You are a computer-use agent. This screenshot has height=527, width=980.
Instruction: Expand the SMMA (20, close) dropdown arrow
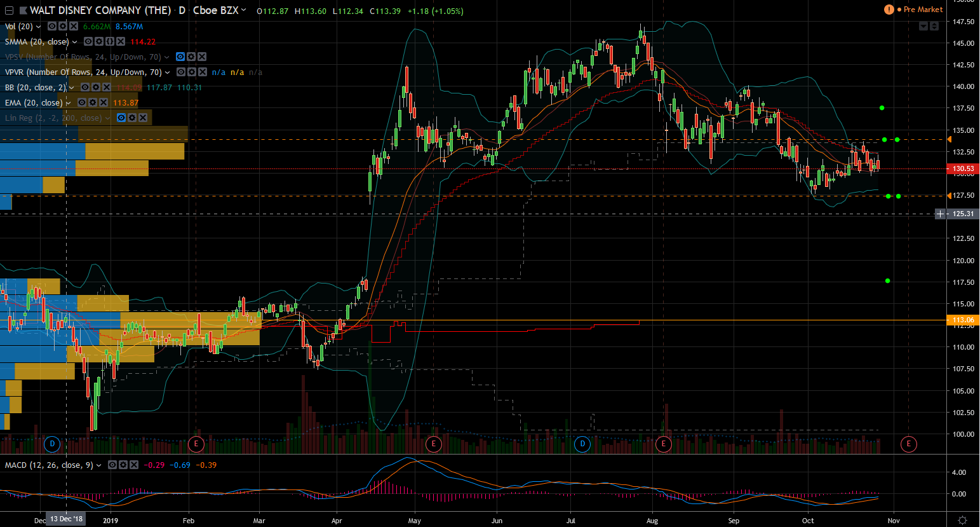click(x=75, y=42)
